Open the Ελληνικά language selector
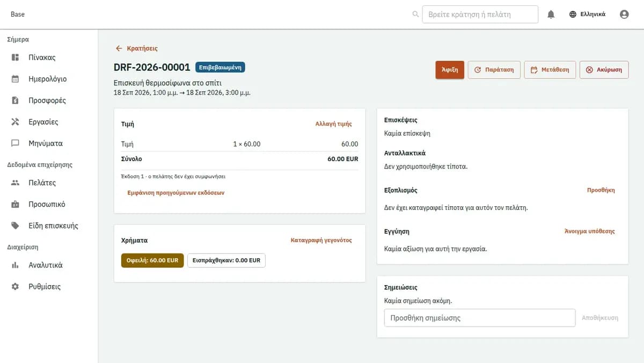This screenshot has width=644, height=363. (x=588, y=14)
